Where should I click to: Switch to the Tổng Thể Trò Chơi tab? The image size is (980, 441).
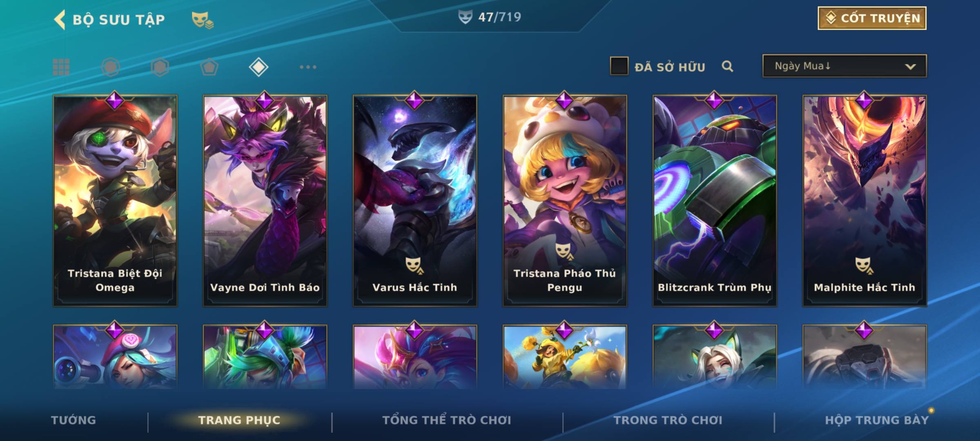tap(447, 420)
